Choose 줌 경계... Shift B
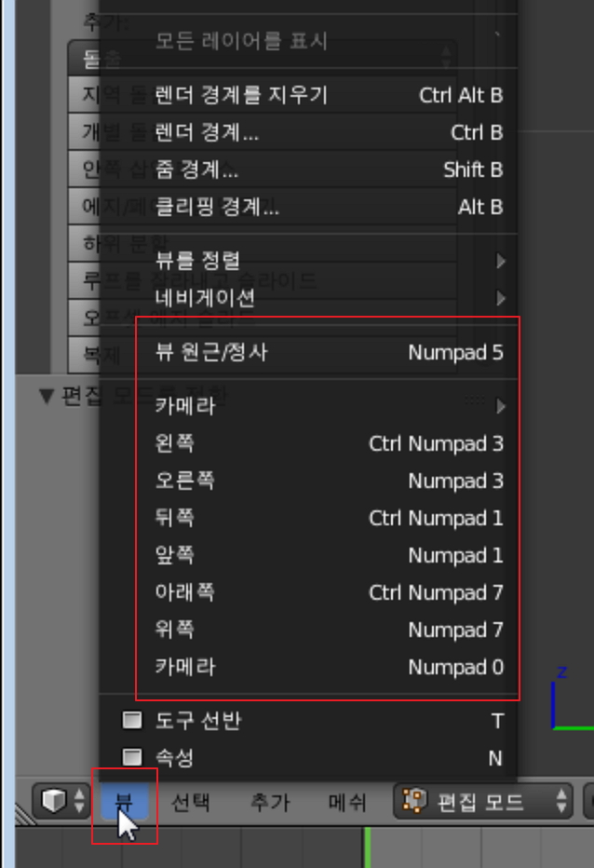This screenshot has width=594, height=868. [x=308, y=170]
